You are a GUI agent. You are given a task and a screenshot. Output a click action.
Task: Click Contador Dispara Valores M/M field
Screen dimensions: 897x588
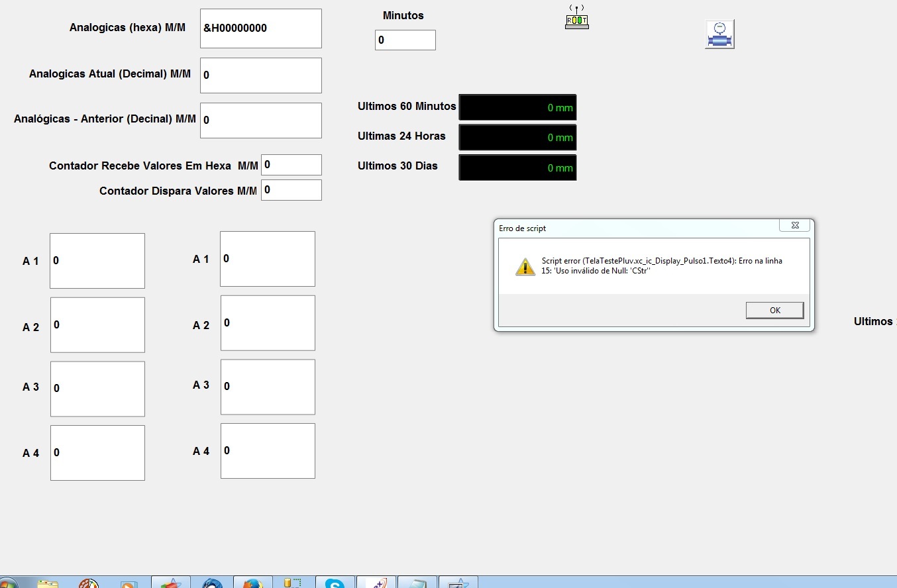click(291, 190)
